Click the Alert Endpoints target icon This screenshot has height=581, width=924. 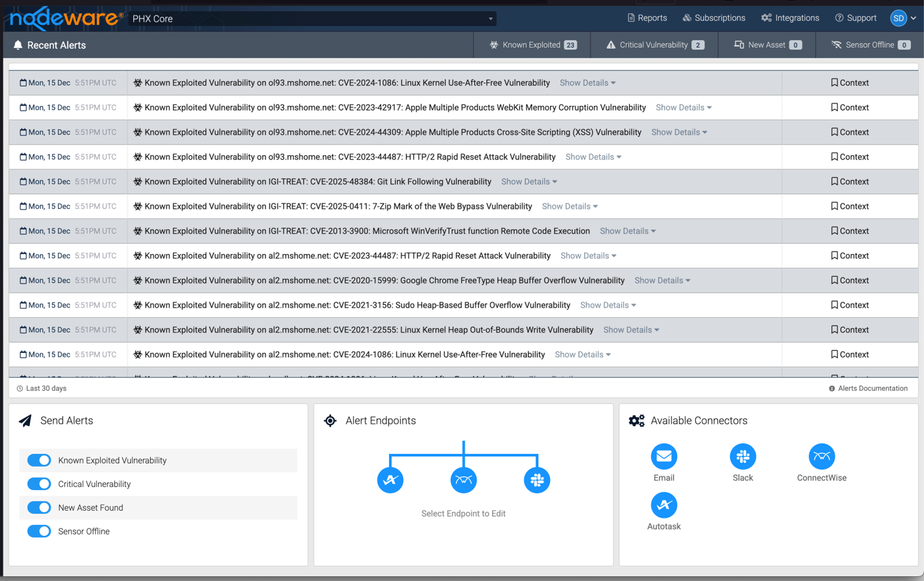pyautogui.click(x=330, y=421)
